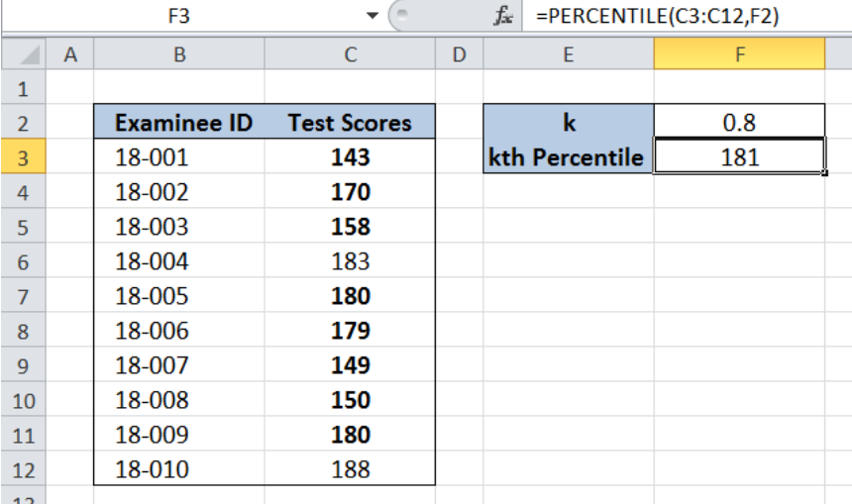Select cell containing 18-010
This screenshot has height=504, width=852.
179,468
